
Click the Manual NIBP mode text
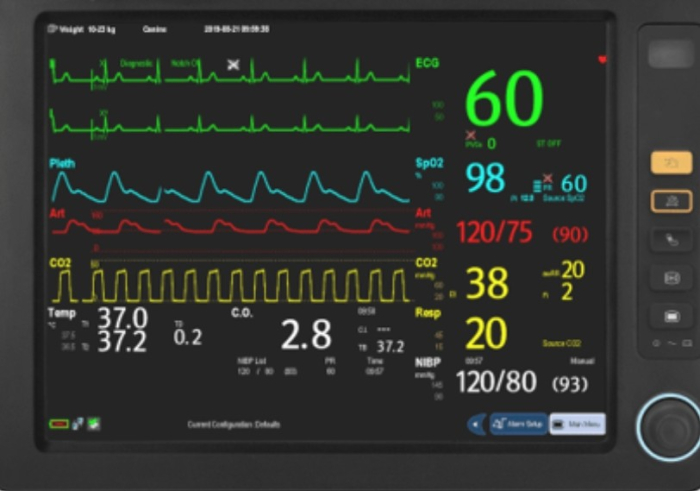point(582,361)
